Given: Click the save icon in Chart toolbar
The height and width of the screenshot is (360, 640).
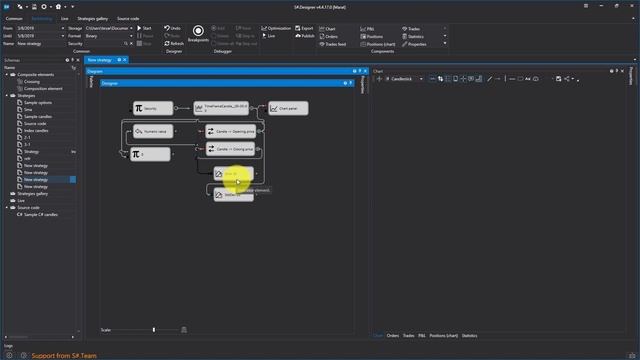Looking at the screenshot, I should tap(558, 79).
